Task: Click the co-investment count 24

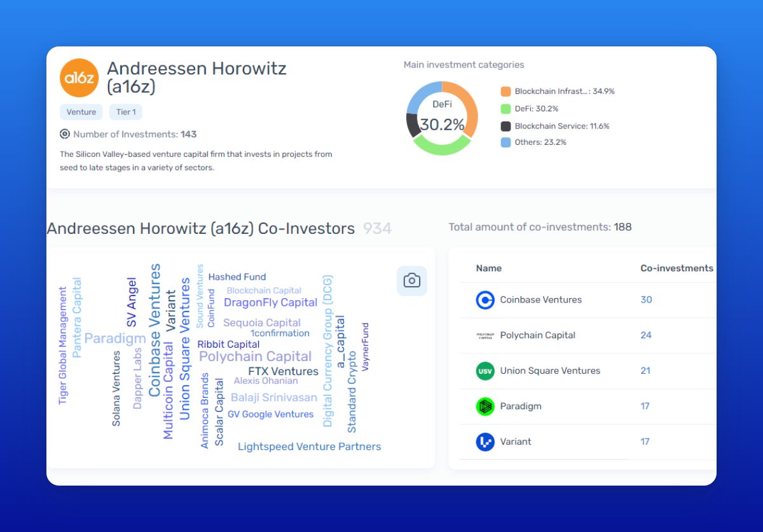Action: coord(646,336)
